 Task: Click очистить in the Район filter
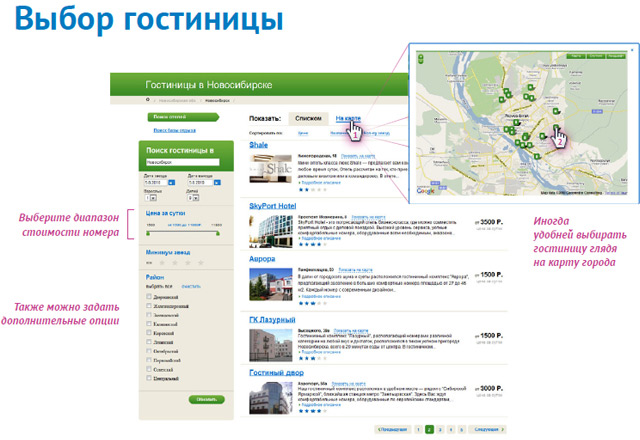coord(191,287)
